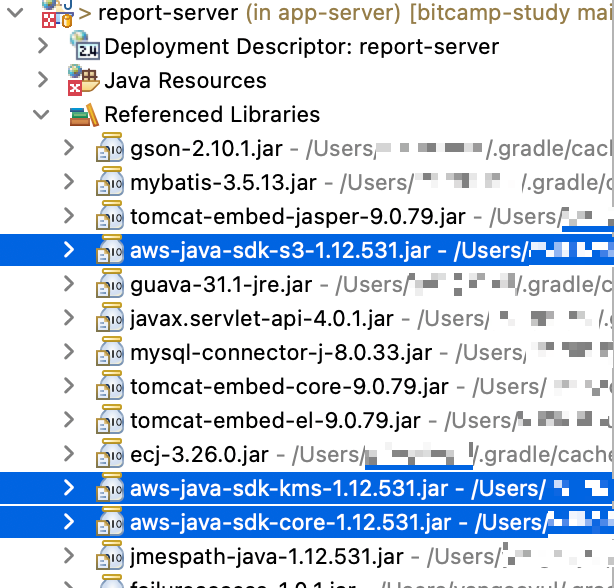Click the aws-java-sdk-core jar icon

pos(110,521)
